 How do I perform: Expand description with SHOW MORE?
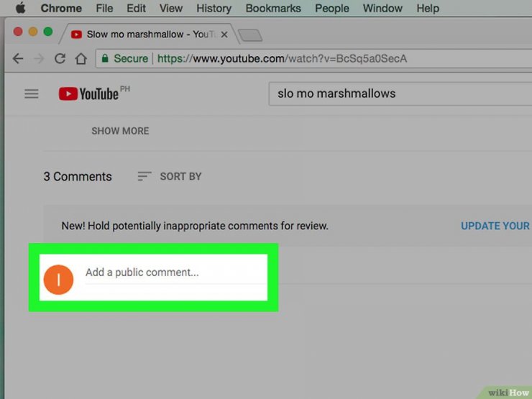[x=120, y=131]
